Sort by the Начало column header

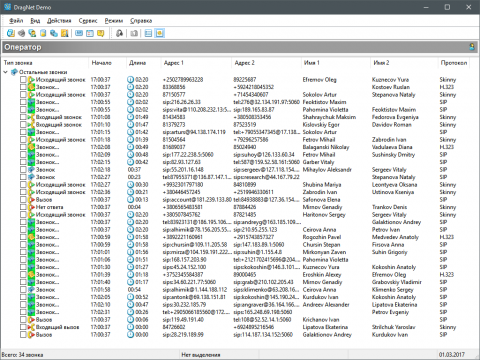click(x=102, y=63)
